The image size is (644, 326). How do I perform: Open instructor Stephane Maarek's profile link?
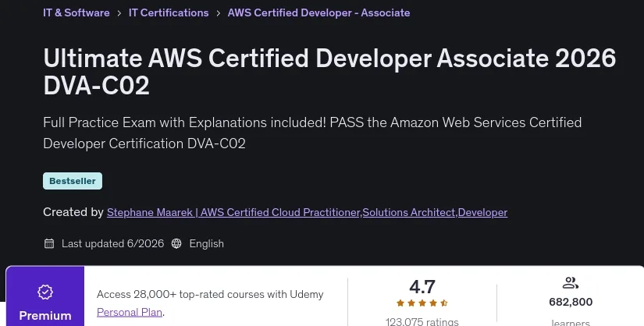pos(308,212)
